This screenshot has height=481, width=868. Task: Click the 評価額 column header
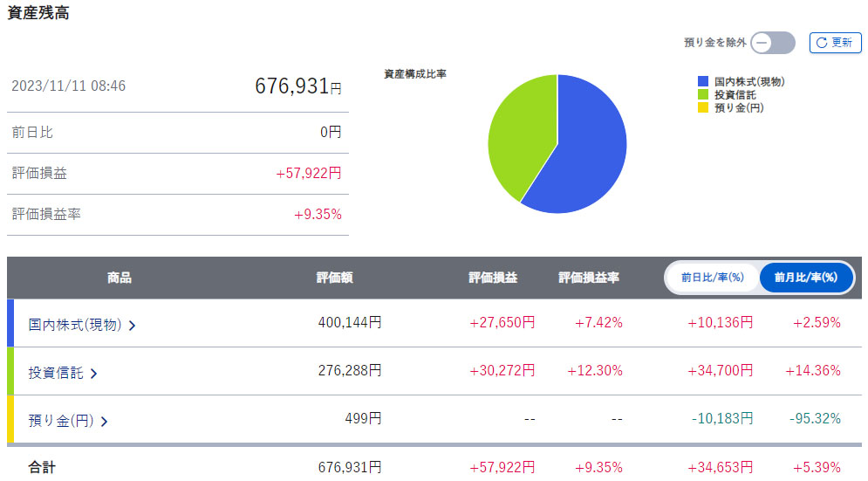334,278
